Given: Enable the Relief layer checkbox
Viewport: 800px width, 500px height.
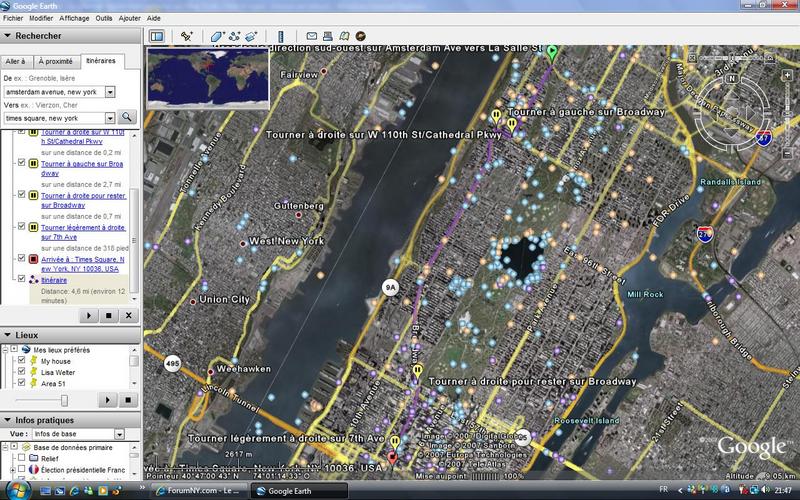Looking at the screenshot, I should pos(21,457).
